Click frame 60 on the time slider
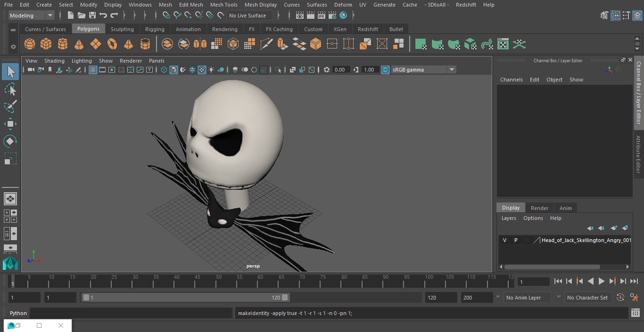The width and height of the screenshot is (644, 332). [x=260, y=281]
